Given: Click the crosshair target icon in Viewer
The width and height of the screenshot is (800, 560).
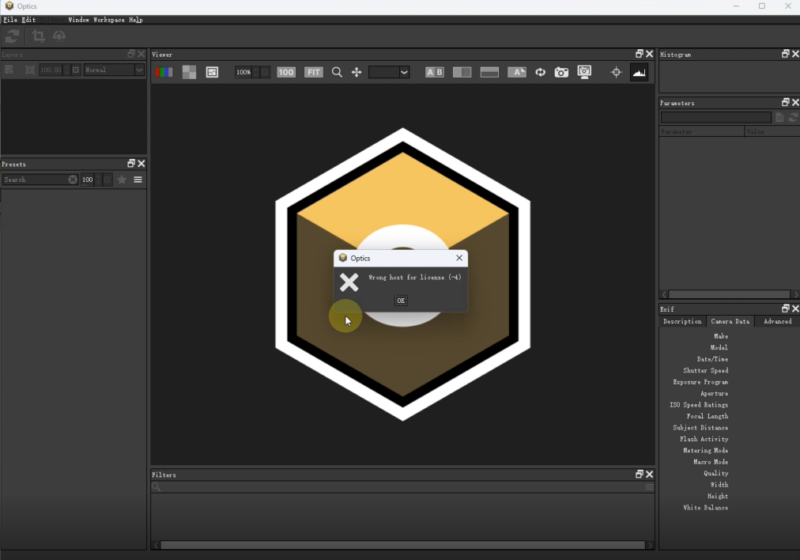Looking at the screenshot, I should pos(615,72).
